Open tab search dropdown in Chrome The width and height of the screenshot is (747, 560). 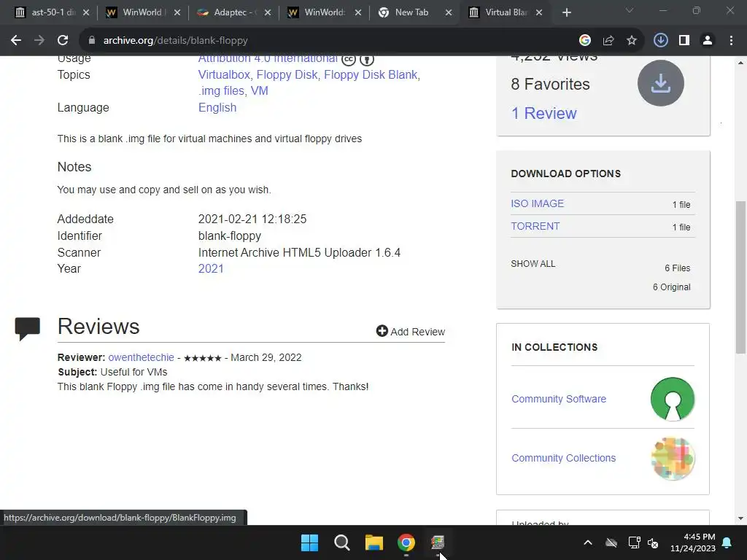630,11
